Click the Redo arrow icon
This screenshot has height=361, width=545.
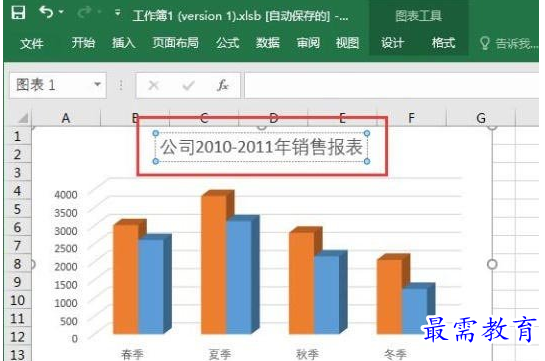click(x=84, y=13)
